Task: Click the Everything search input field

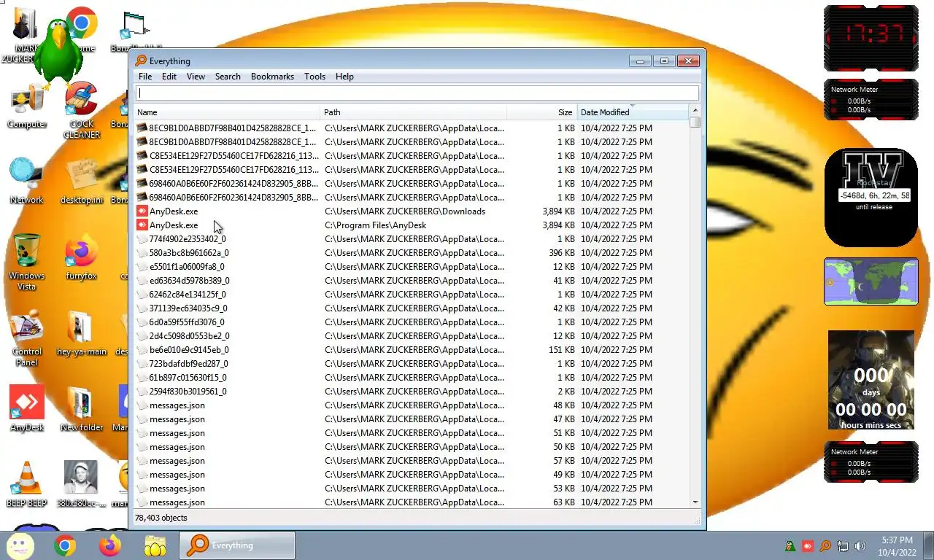Action: (x=417, y=93)
